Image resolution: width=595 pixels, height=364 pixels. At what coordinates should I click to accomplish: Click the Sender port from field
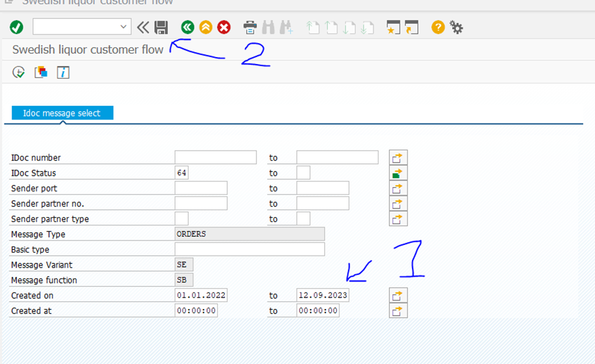tap(201, 188)
